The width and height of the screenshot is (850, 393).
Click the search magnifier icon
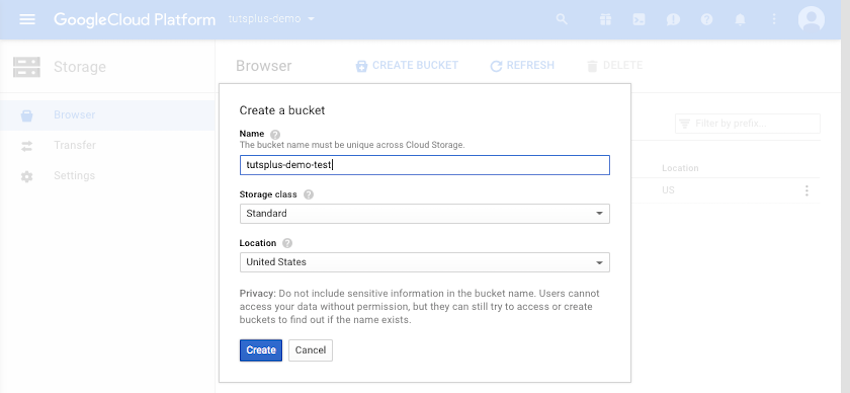(562, 20)
